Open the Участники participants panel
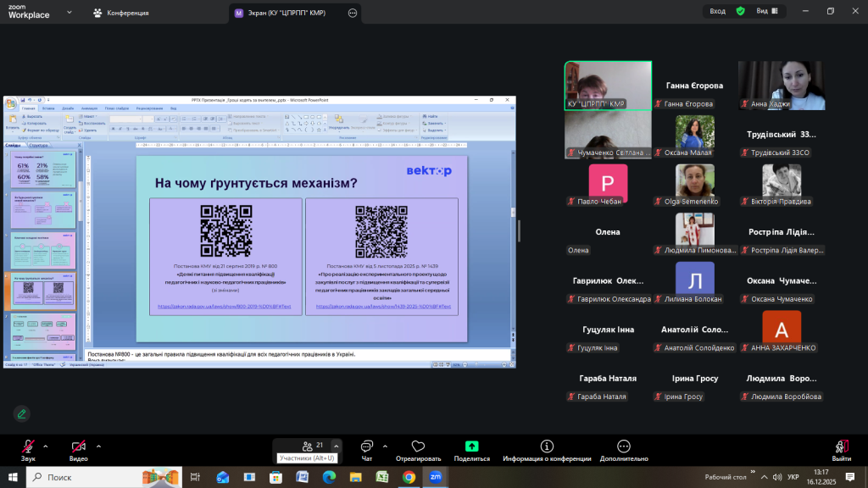 [x=309, y=446]
